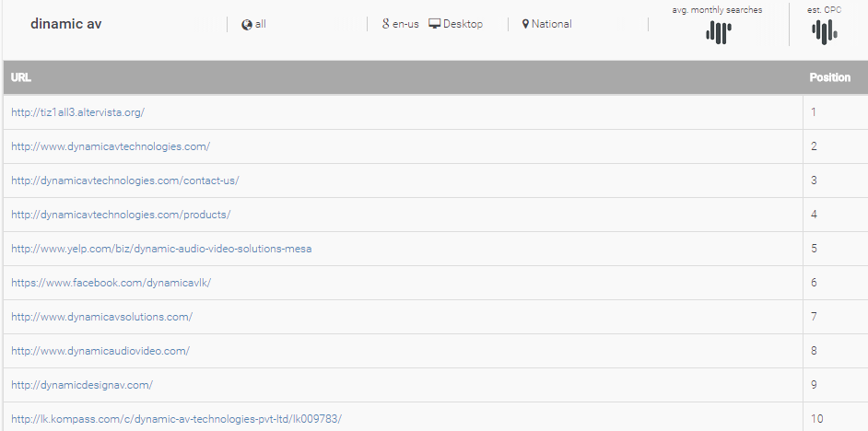Viewport: 868px width, 431px height.
Task: Open the tiz1all3.altervista.org link
Action: click(78, 112)
